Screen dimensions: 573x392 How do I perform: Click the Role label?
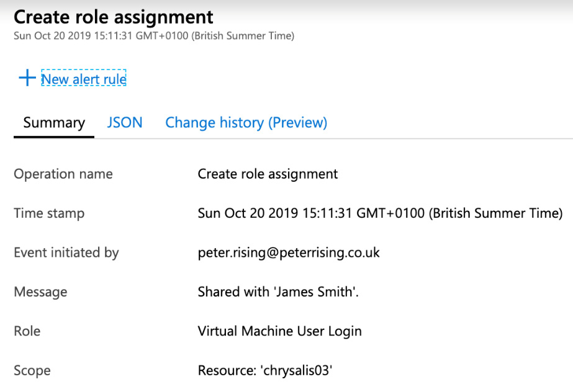27,331
